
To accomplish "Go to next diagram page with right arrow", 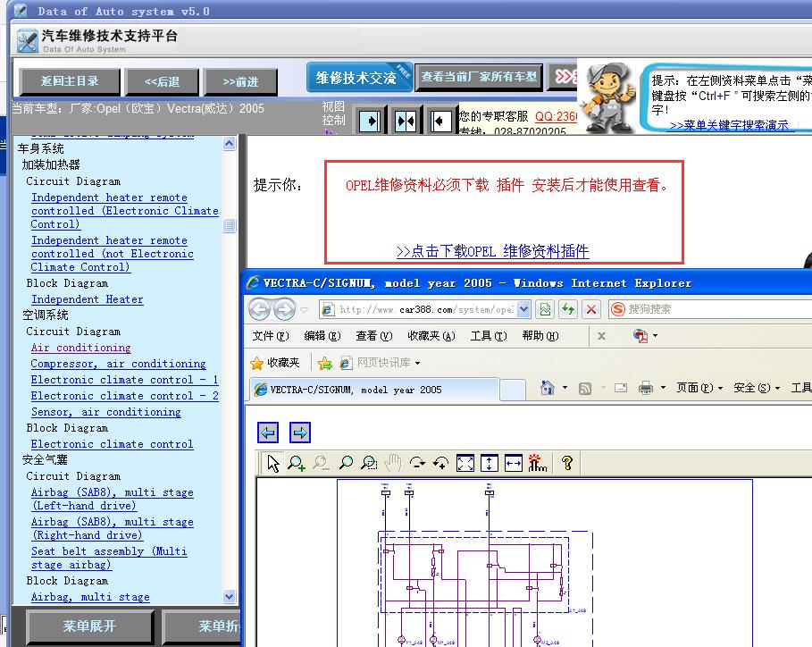I will click(x=300, y=433).
